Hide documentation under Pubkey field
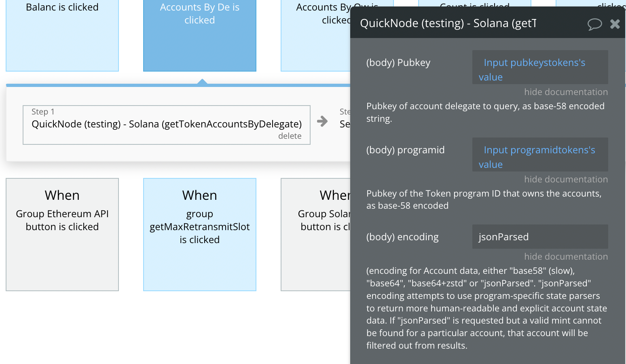Viewport: 626px width, 364px height. pos(566,92)
